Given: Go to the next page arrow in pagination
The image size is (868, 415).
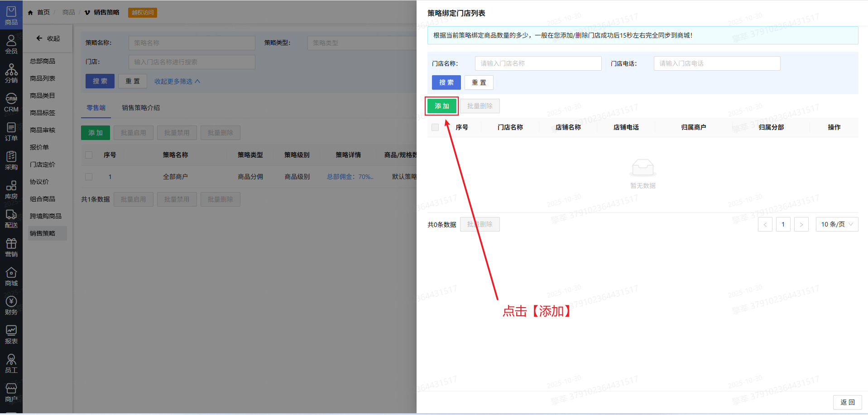Looking at the screenshot, I should click(801, 224).
